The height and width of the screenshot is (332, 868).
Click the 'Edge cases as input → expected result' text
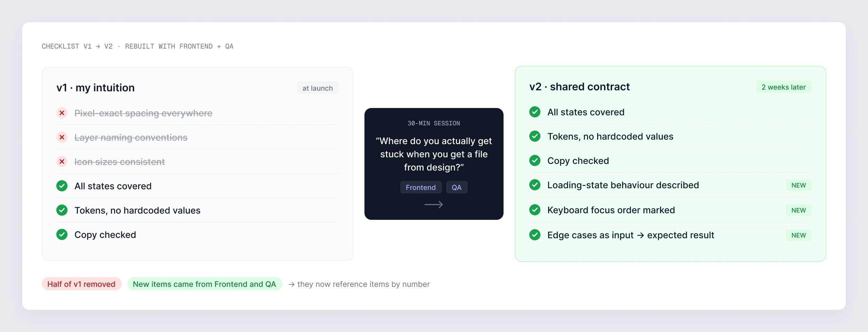(631, 235)
